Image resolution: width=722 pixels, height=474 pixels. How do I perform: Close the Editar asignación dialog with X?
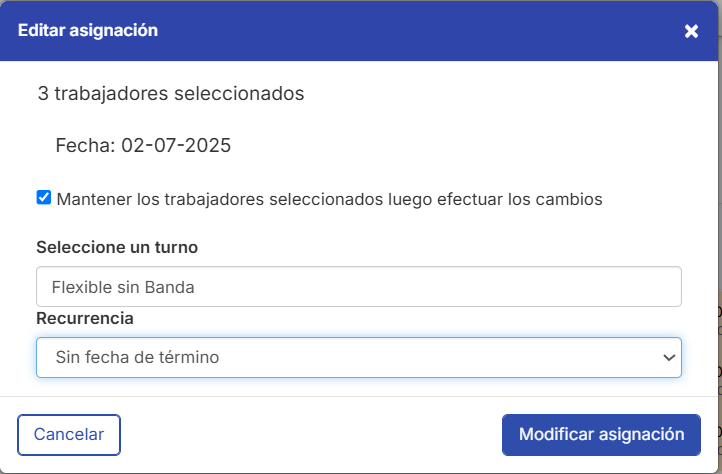coord(691,31)
